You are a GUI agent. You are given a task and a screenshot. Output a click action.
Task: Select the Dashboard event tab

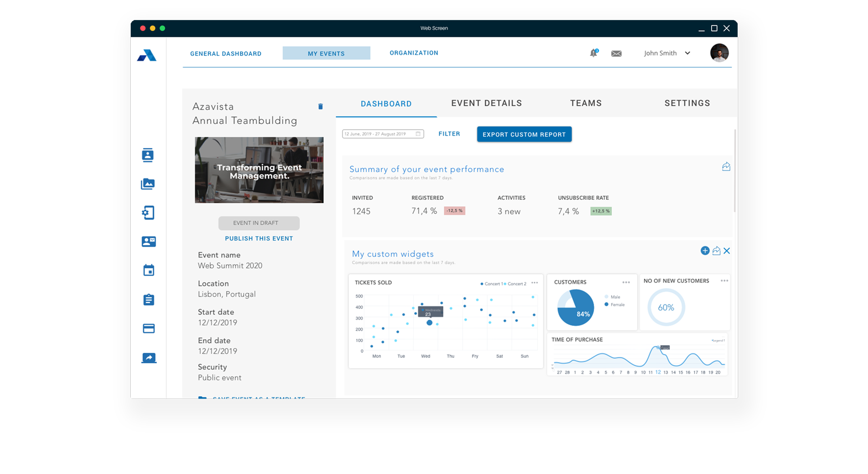tap(386, 104)
